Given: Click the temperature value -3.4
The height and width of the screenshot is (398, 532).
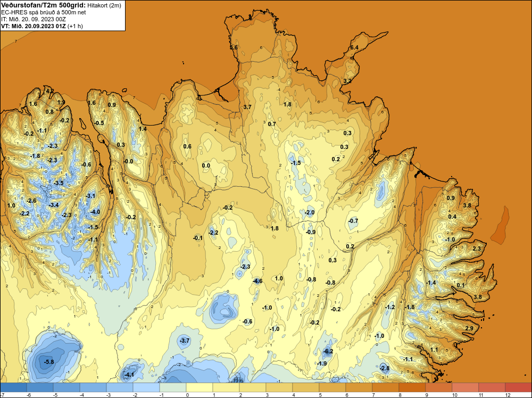Looking at the screenshot, I should (54, 205).
